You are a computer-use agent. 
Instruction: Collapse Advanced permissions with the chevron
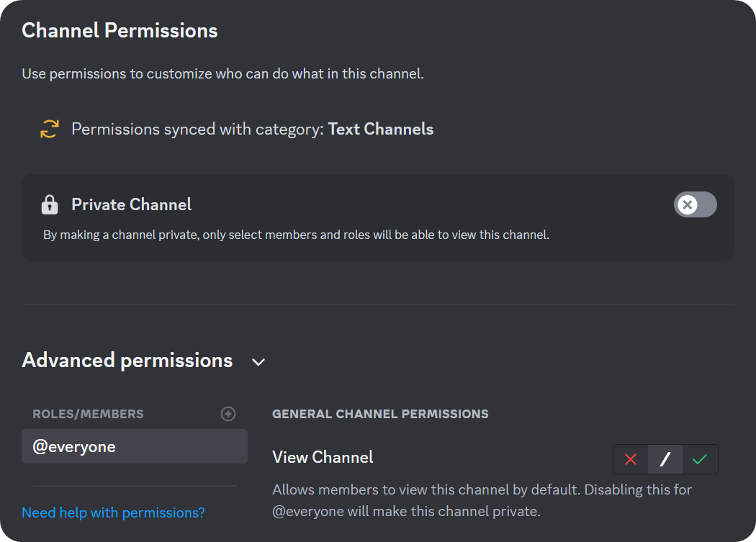[258, 362]
